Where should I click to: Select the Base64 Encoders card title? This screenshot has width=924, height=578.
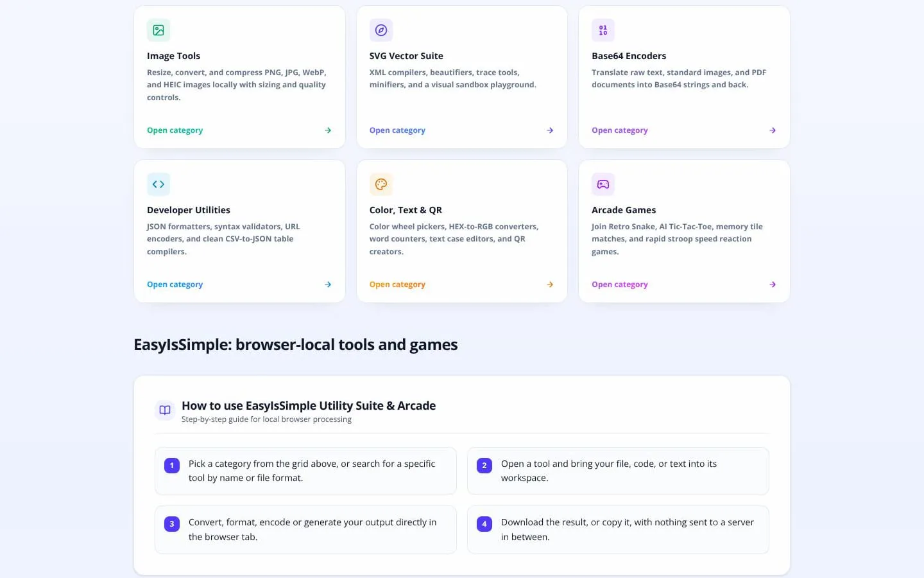[x=629, y=56]
